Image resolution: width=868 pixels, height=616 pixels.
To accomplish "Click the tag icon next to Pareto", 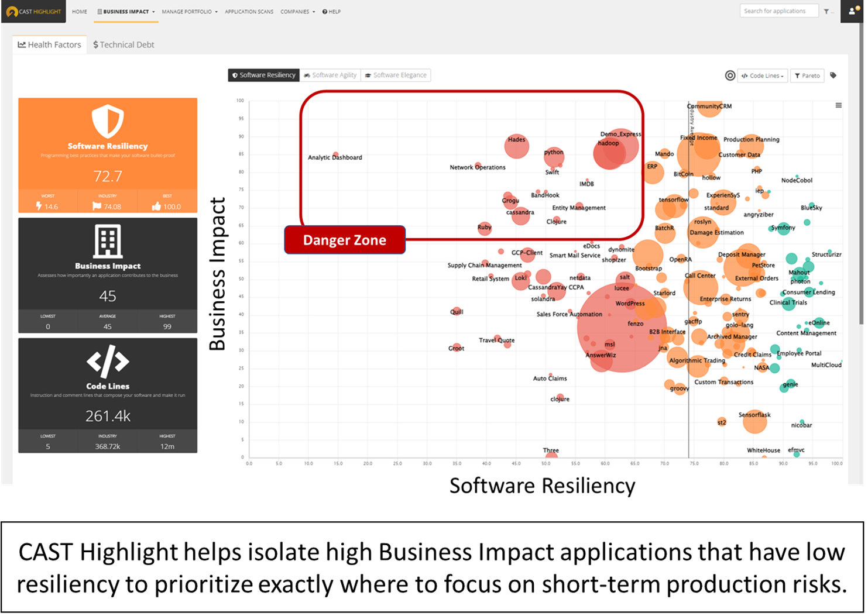I will click(x=833, y=75).
